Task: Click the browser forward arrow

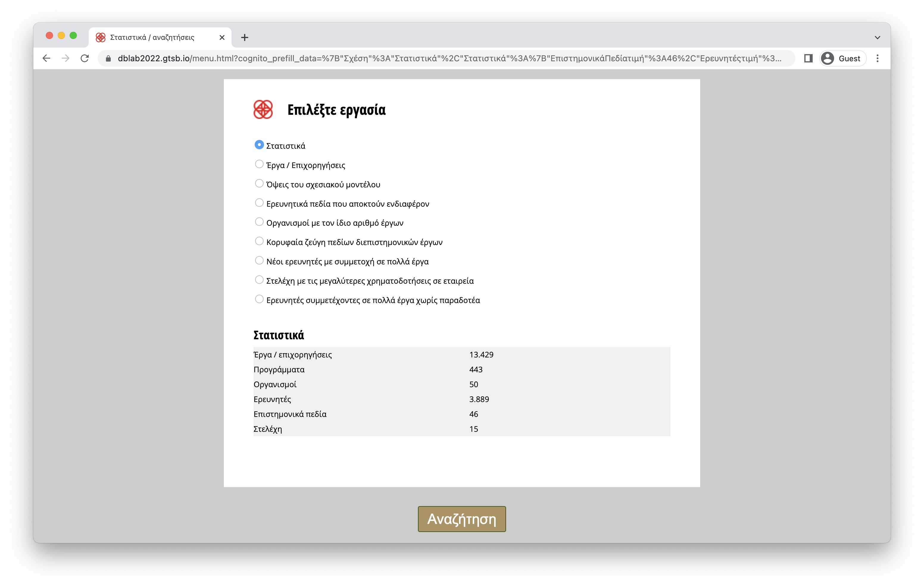Action: pyautogui.click(x=65, y=58)
